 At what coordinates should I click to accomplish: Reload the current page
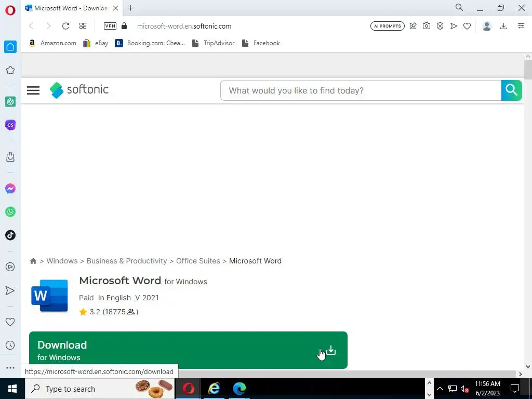[x=65, y=26]
